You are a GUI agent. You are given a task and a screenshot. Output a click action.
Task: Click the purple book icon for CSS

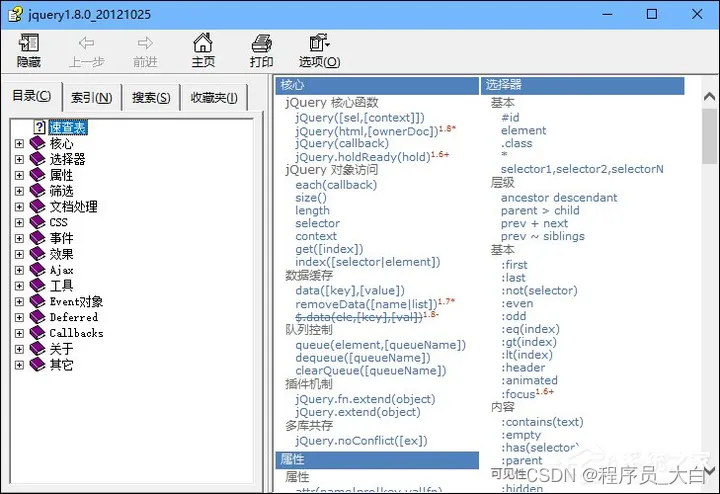click(x=37, y=222)
